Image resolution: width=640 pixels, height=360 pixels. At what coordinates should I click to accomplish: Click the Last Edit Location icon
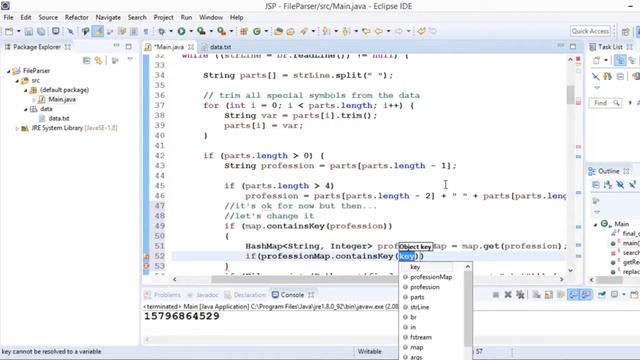[366, 31]
